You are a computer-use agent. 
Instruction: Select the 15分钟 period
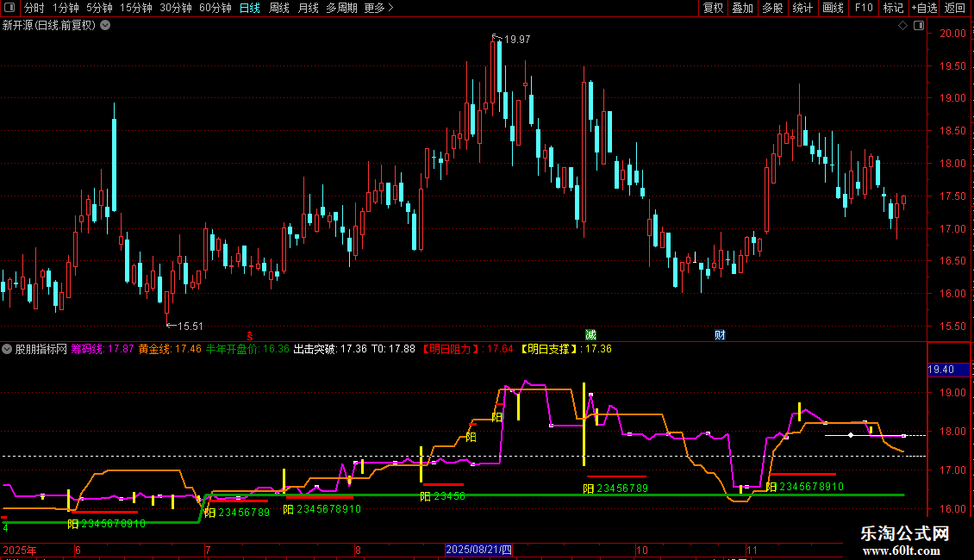[136, 8]
